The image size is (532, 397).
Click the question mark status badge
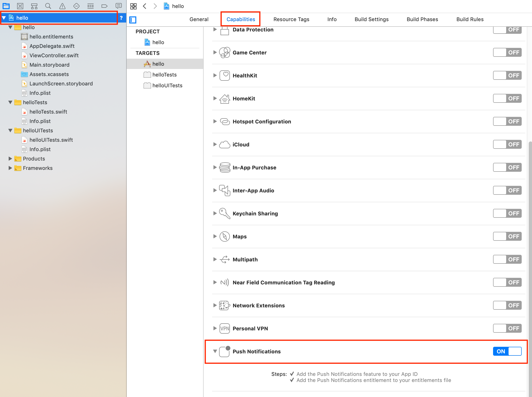[x=121, y=18]
